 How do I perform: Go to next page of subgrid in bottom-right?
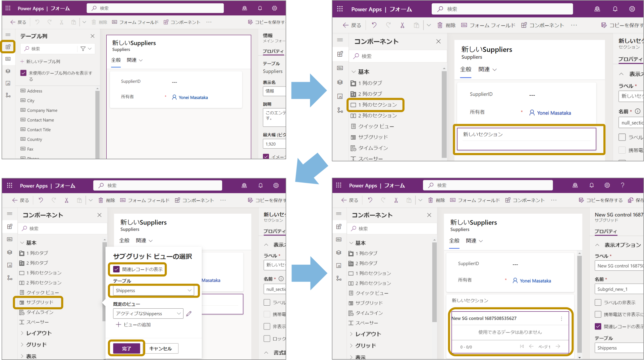click(558, 346)
